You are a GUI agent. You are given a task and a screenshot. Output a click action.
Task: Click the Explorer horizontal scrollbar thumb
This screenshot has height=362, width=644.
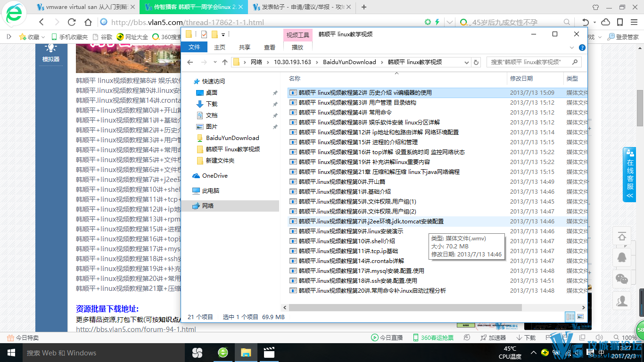pyautogui.click(x=405, y=307)
